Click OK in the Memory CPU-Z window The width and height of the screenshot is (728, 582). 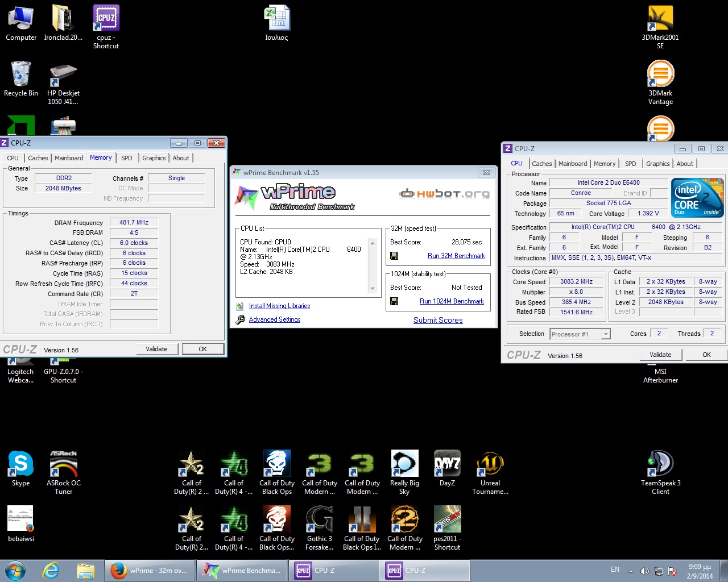click(x=202, y=349)
